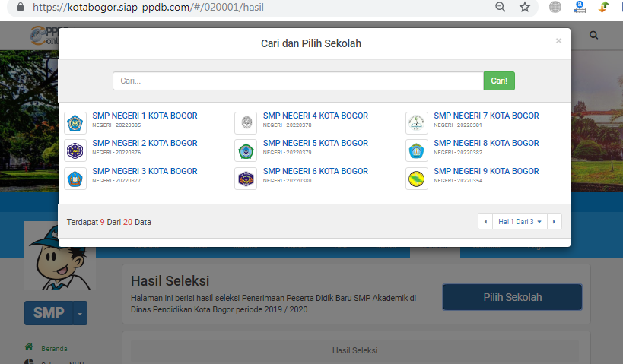The image size is (623, 364).
Task: Click the SMP level button
Action: [49, 313]
